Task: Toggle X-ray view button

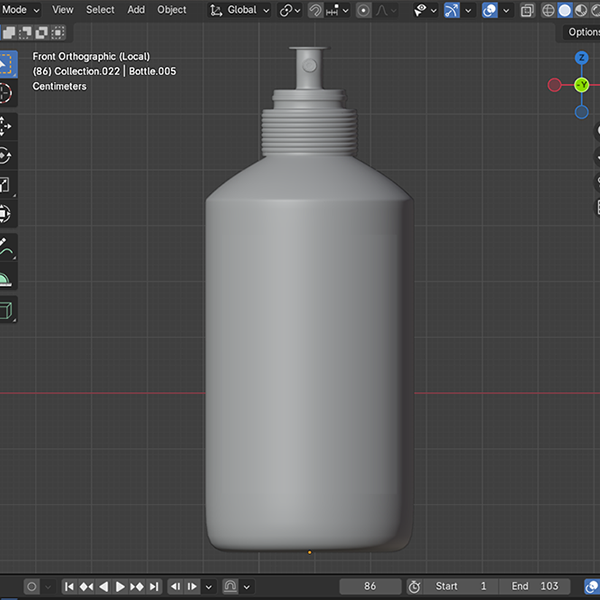Action: coord(527,10)
